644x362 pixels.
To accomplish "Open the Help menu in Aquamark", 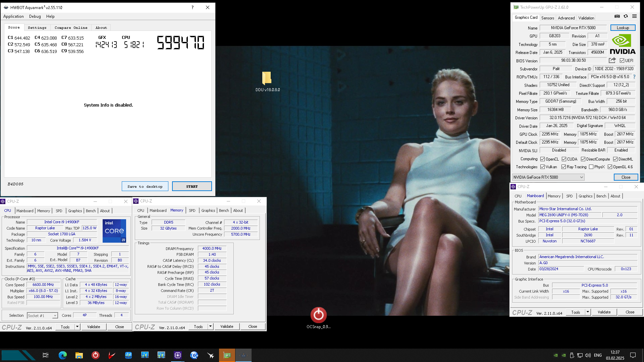I will (50, 16).
